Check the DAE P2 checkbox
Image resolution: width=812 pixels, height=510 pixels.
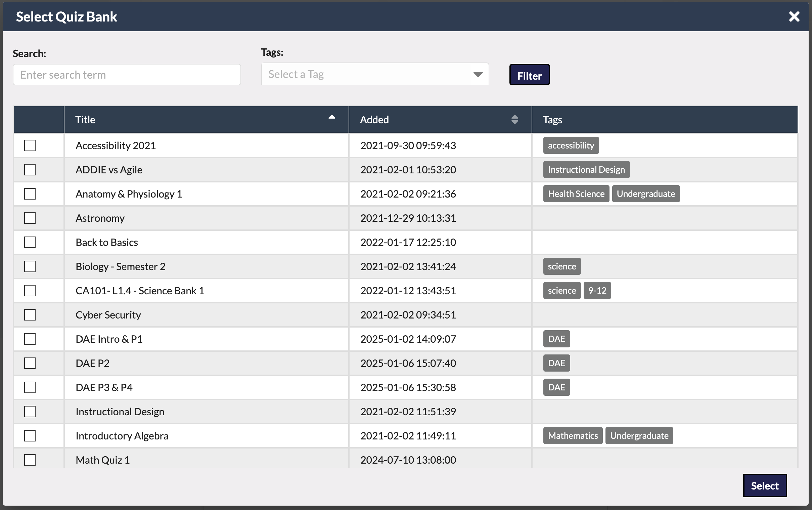tap(30, 363)
